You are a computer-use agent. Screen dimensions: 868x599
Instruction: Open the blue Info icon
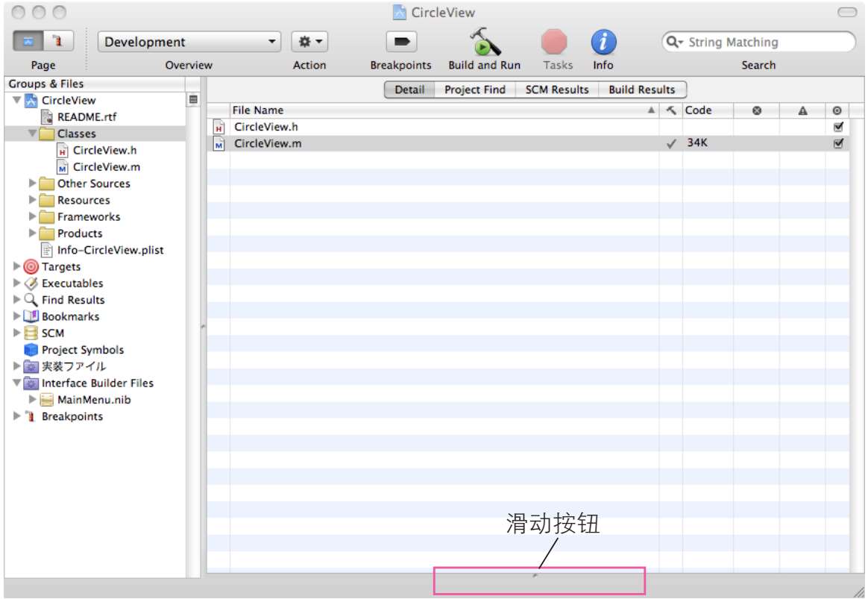[x=603, y=42]
